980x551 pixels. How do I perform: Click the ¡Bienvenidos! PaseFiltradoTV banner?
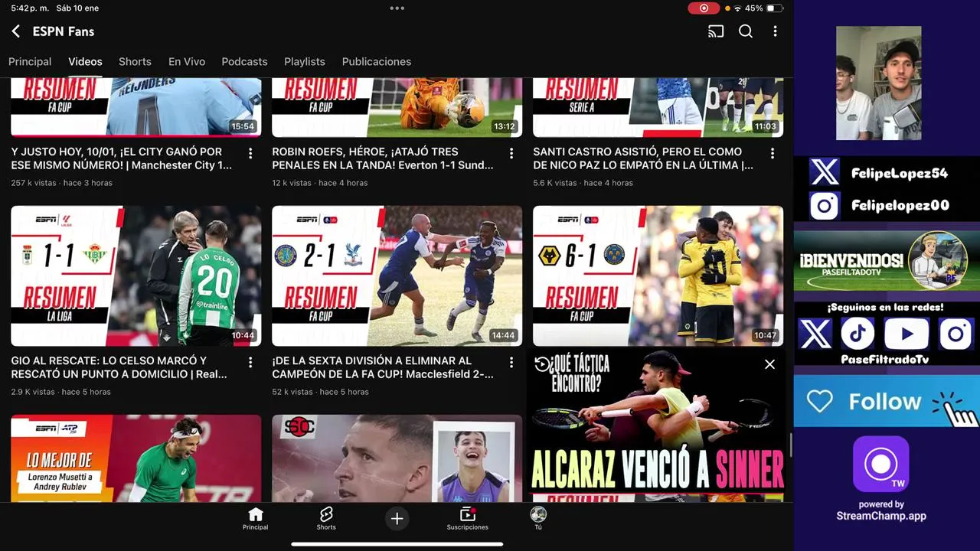point(887,261)
